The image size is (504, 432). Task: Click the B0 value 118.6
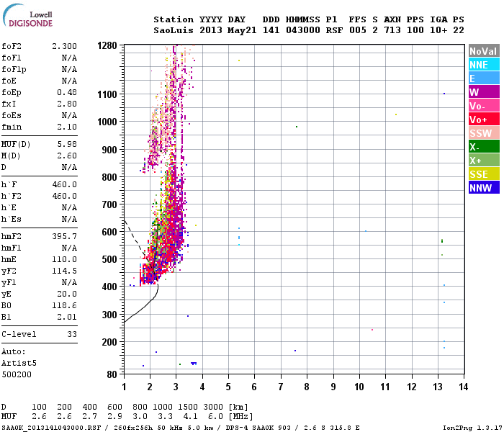(65, 305)
